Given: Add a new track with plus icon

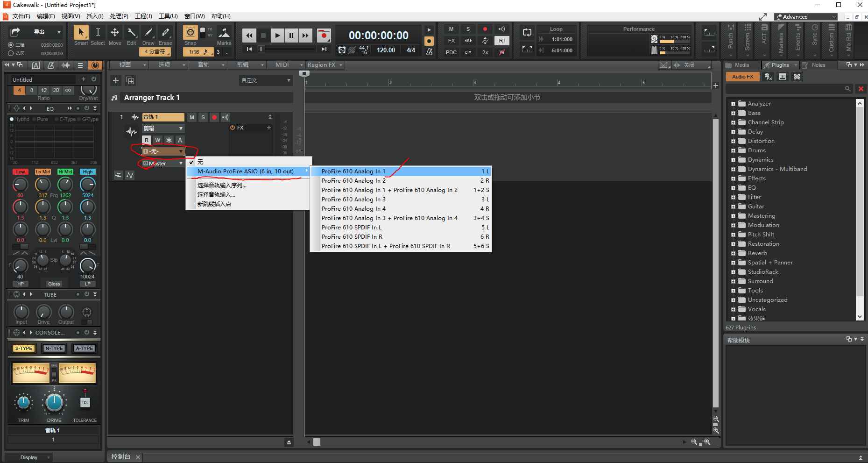Looking at the screenshot, I should pos(116,80).
